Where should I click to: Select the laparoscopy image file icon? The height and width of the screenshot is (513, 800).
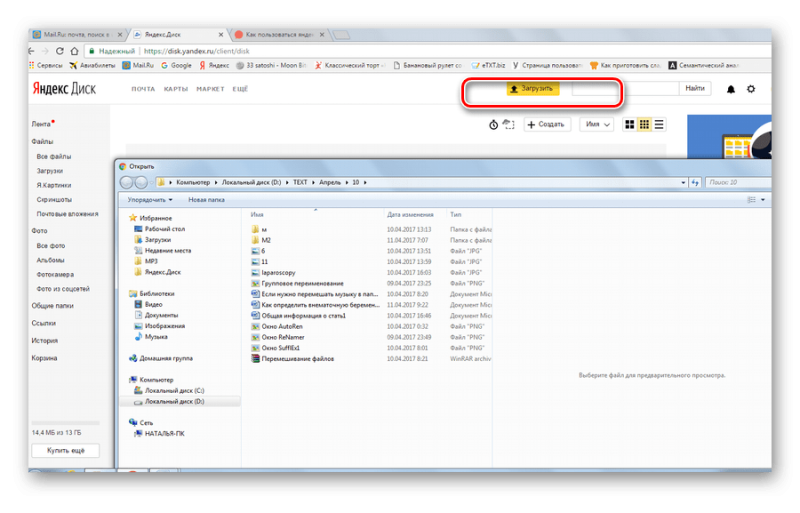coord(256,273)
